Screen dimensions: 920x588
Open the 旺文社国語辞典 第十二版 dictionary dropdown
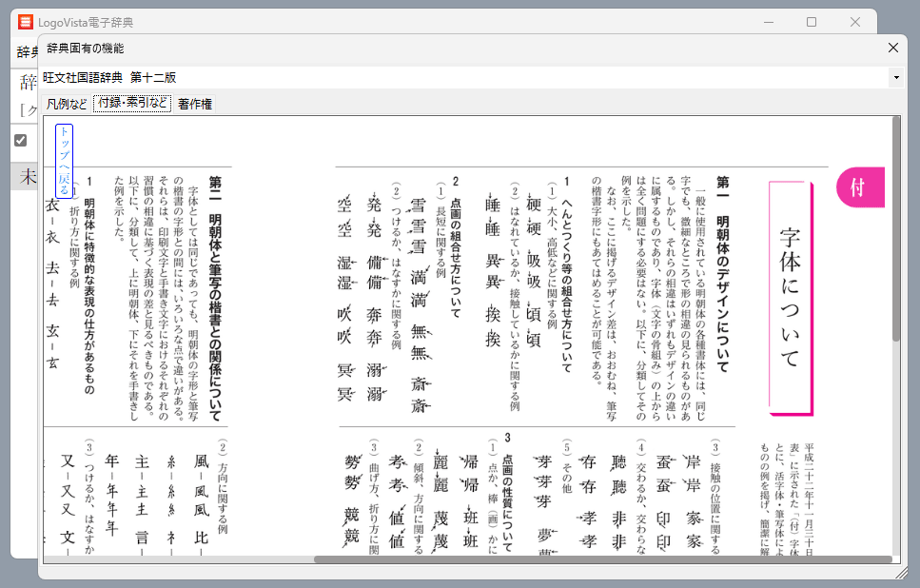466,77
